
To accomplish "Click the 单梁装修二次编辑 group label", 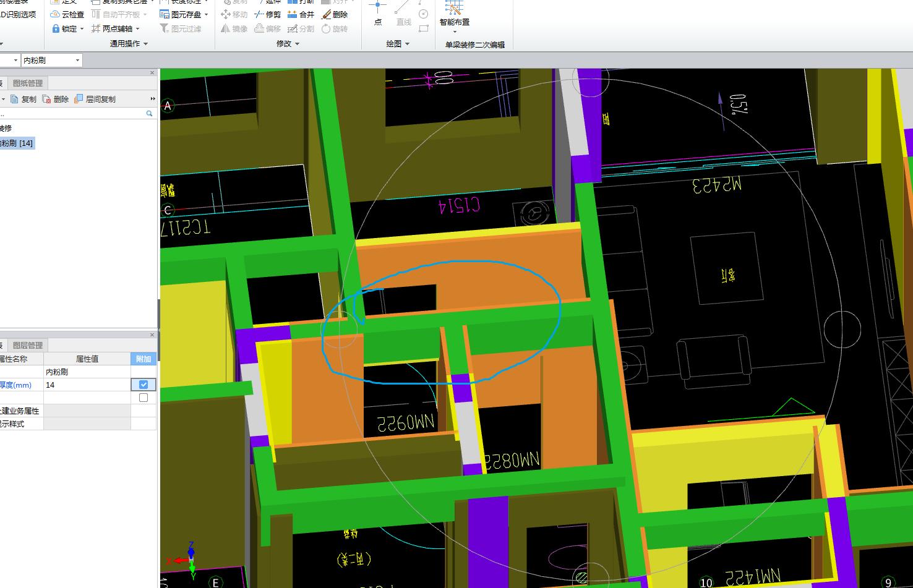I will click(475, 45).
